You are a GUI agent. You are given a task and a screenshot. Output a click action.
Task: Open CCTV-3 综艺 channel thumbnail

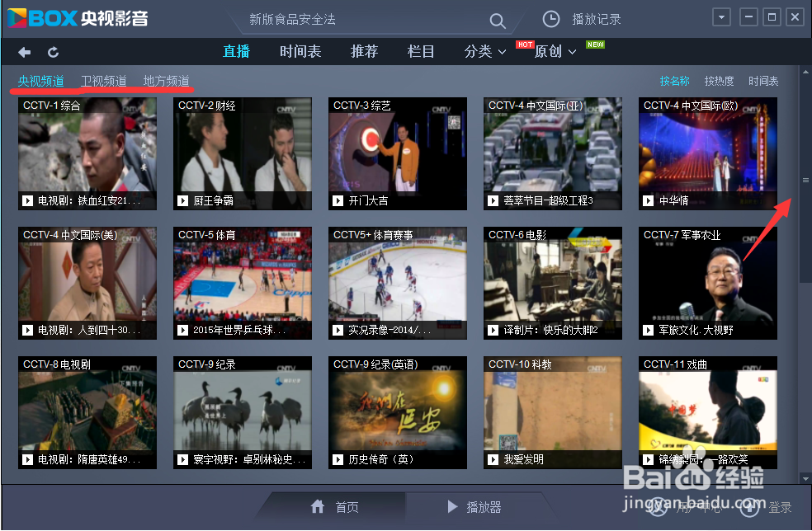(397, 153)
